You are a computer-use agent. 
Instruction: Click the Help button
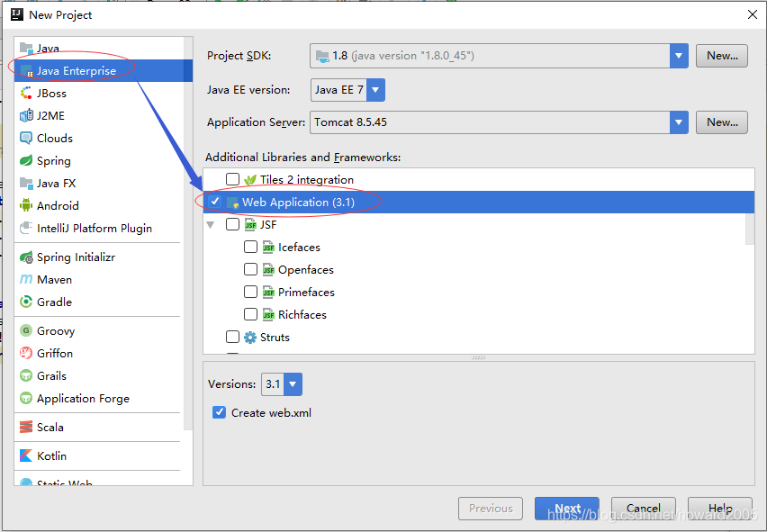point(720,509)
